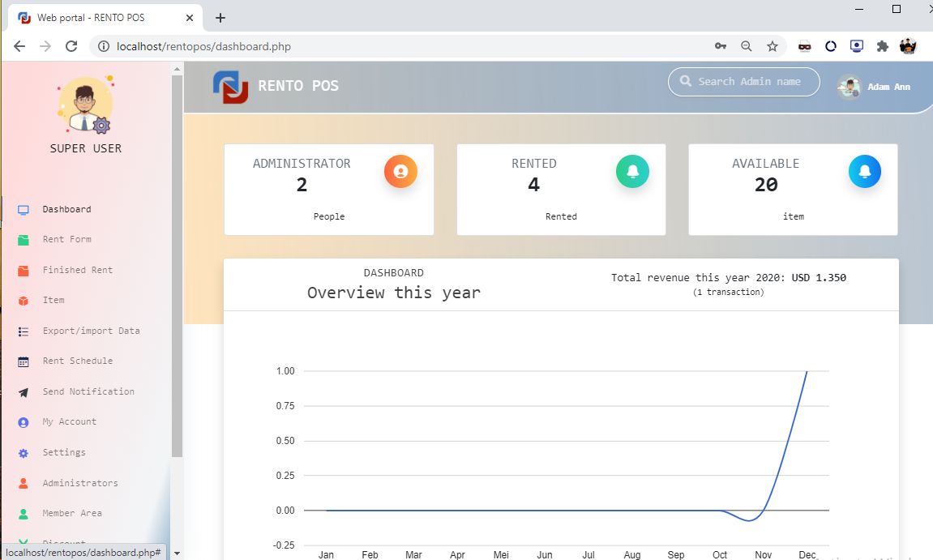Click the Item box icon in sidebar
The image size is (933, 560).
pos(24,301)
